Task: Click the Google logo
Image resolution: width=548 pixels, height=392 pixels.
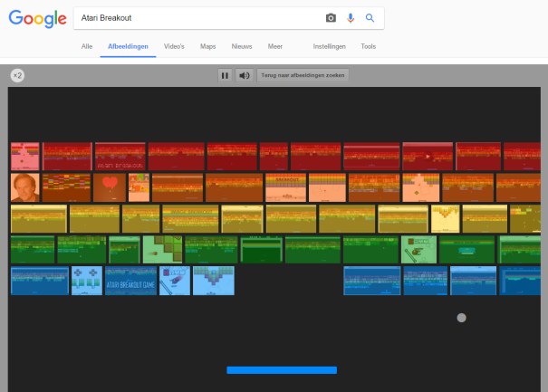Action: coord(38,18)
